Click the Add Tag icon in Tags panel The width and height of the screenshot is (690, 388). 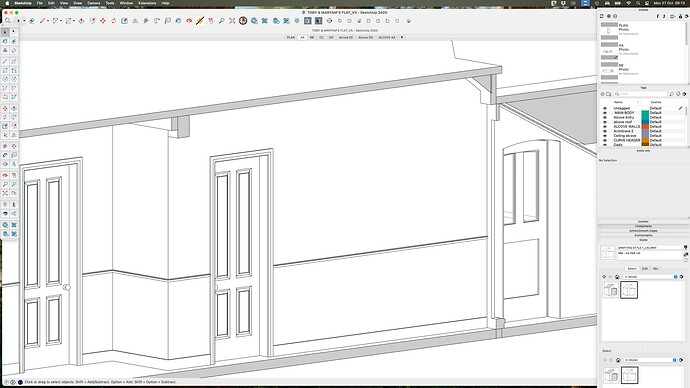point(602,94)
